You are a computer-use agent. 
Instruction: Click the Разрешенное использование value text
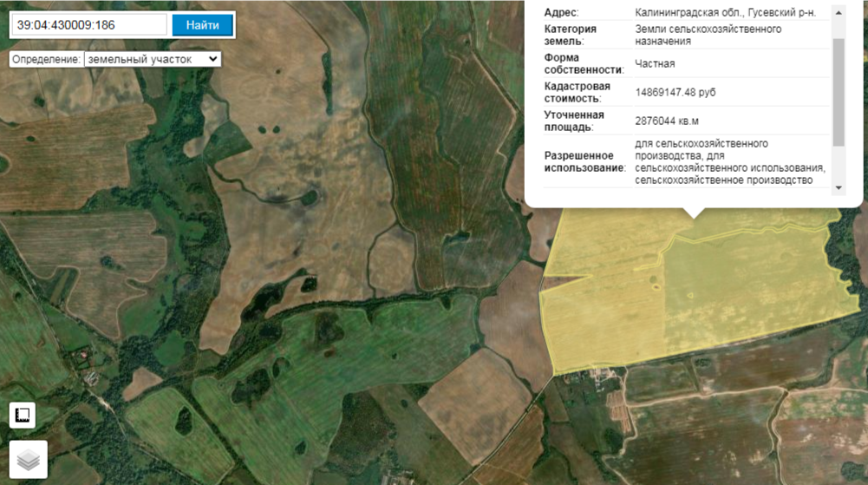[728, 161]
